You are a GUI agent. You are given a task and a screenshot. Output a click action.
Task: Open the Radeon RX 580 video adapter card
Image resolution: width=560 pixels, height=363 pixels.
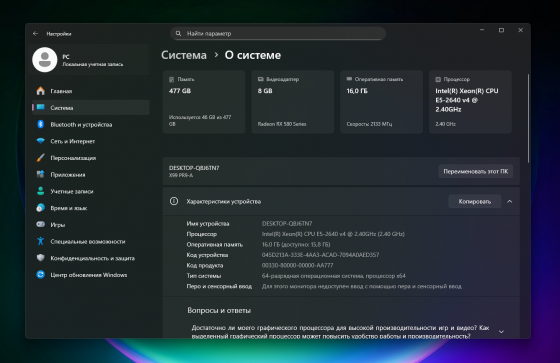click(292, 102)
